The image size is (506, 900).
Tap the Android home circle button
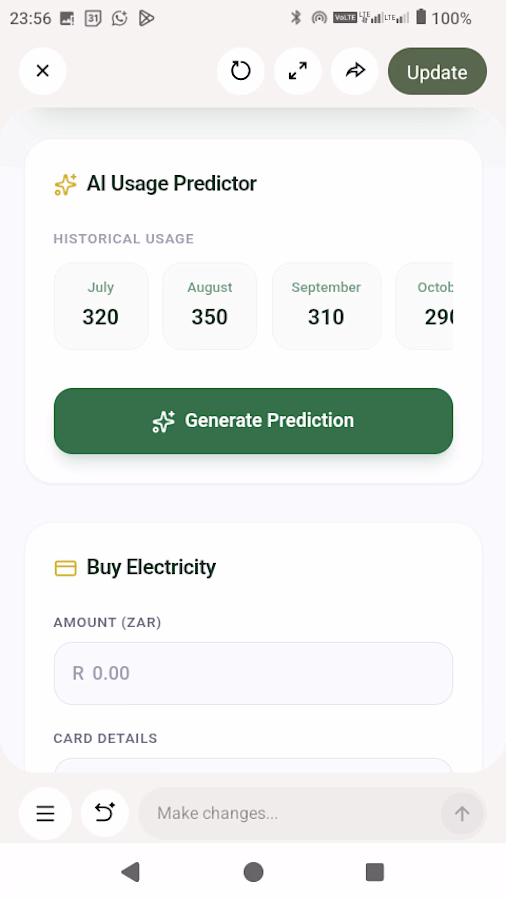[x=253, y=872]
